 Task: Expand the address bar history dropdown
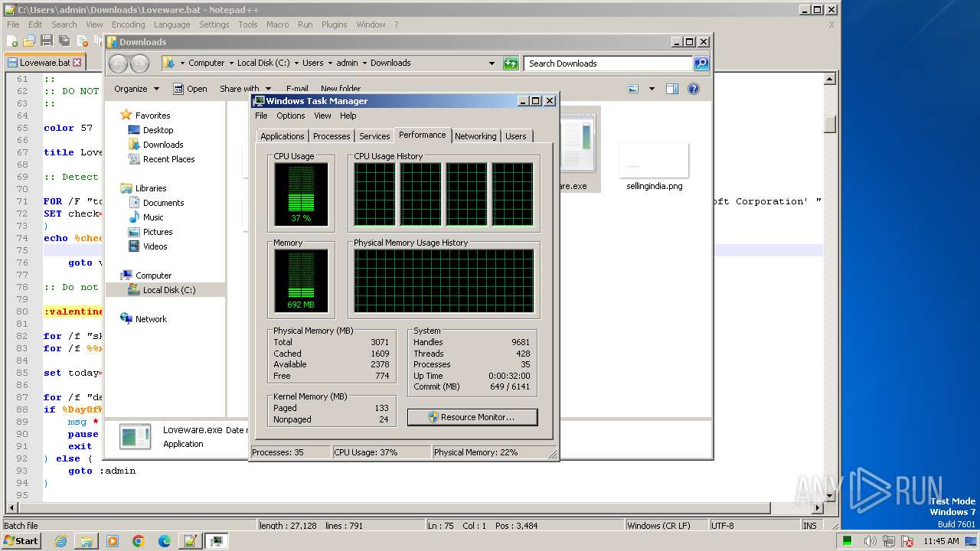[492, 64]
